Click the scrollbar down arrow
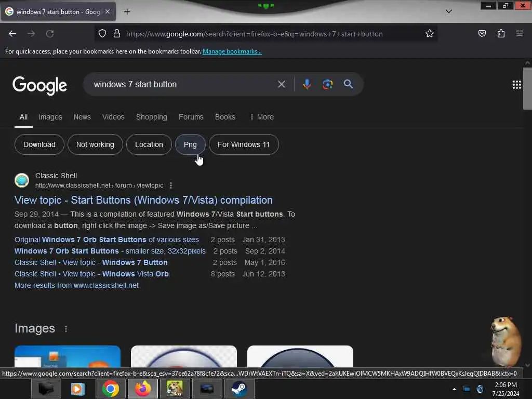 coord(527,365)
